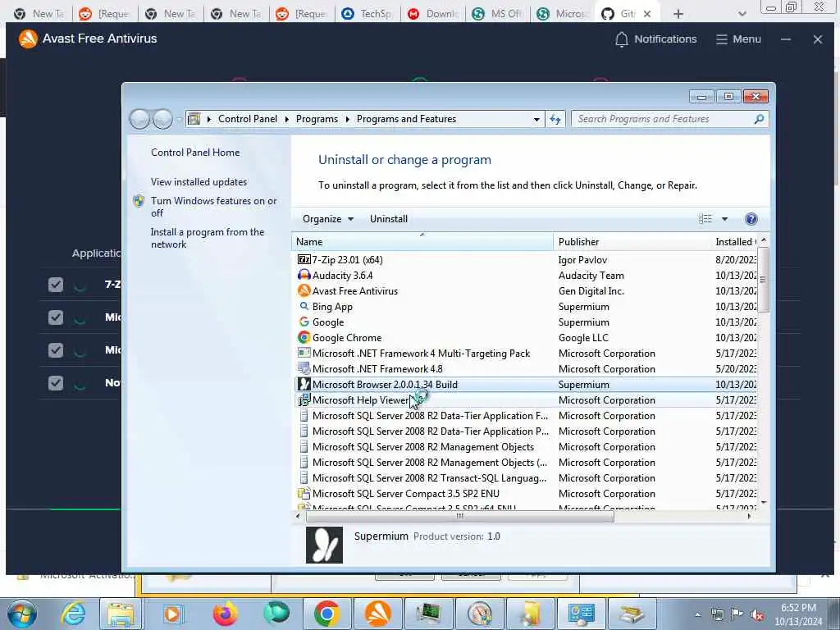Sort by the Name column header
Image resolution: width=840 pixels, height=630 pixels.
(422, 242)
